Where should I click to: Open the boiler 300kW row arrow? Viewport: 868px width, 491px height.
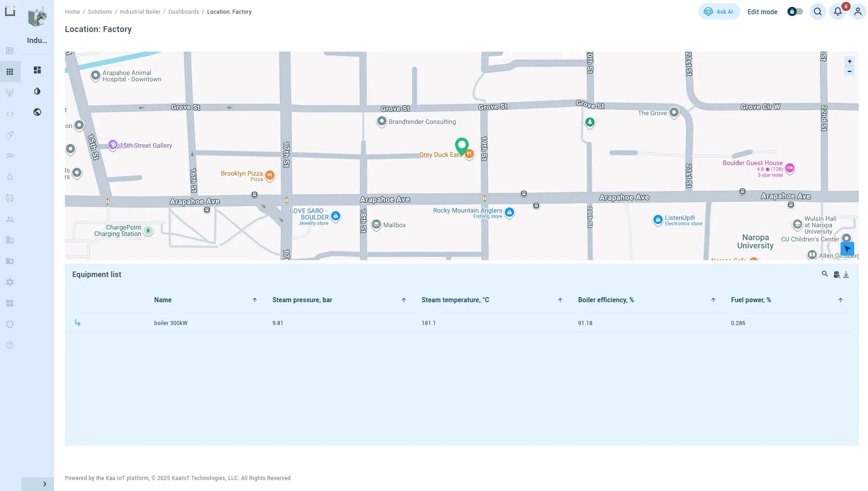coord(78,323)
